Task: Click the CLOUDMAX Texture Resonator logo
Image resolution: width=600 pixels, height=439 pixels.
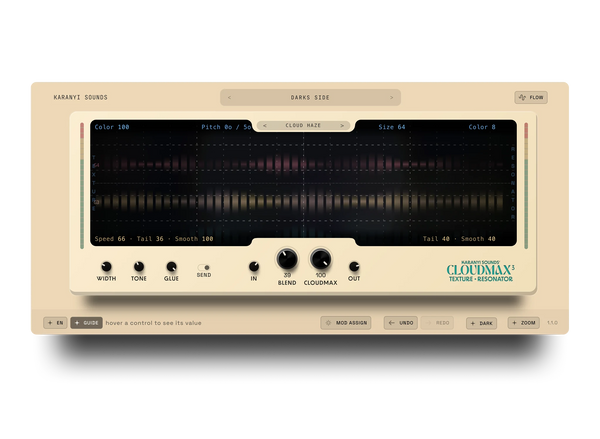Action: (481, 271)
